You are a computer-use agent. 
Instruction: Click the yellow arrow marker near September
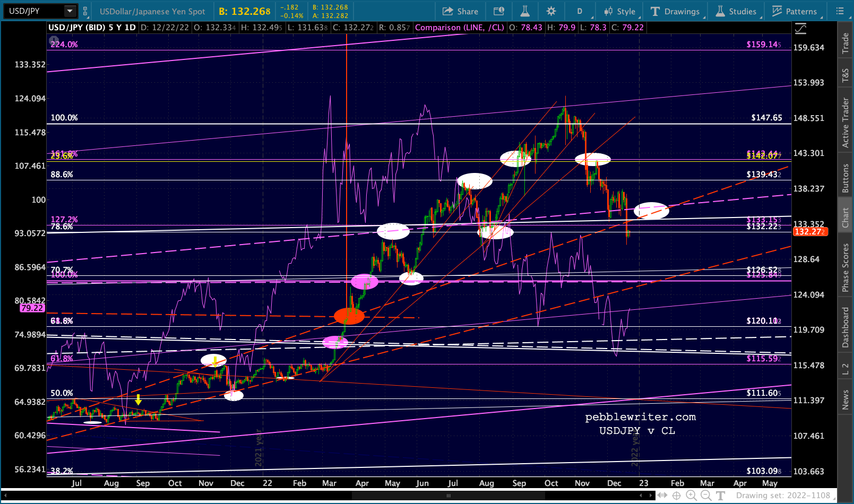coord(138,399)
